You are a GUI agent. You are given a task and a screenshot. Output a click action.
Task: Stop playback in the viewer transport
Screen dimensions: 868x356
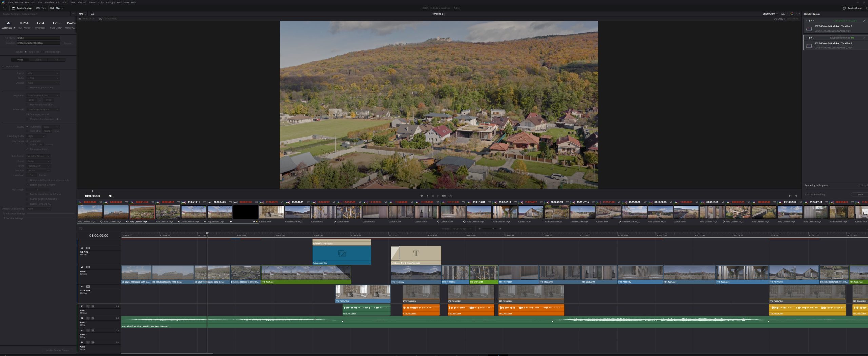(x=433, y=196)
